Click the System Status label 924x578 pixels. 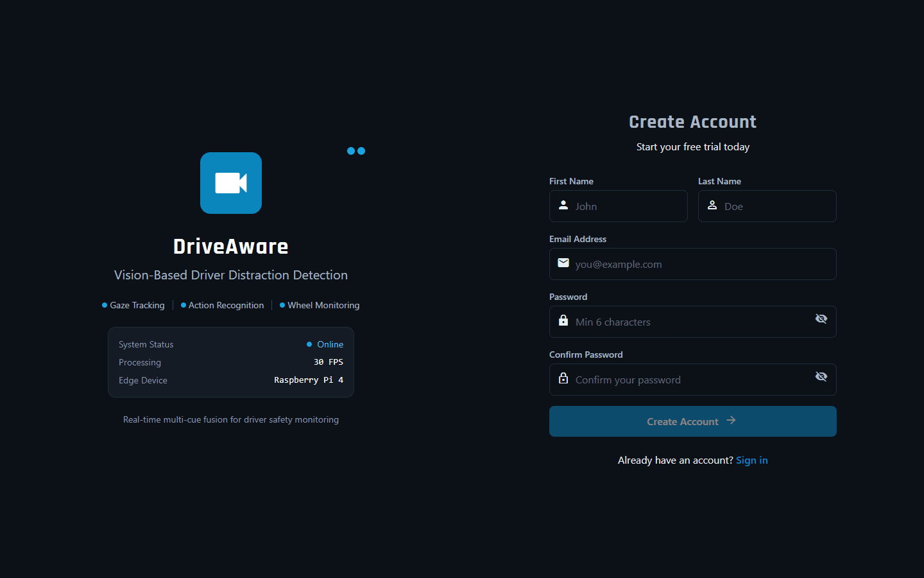click(x=146, y=344)
